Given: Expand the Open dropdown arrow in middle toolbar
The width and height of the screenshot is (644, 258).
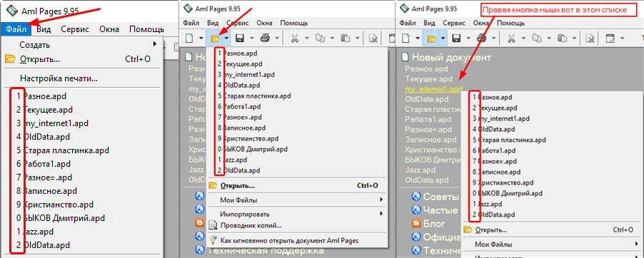Looking at the screenshot, I should click(x=226, y=38).
